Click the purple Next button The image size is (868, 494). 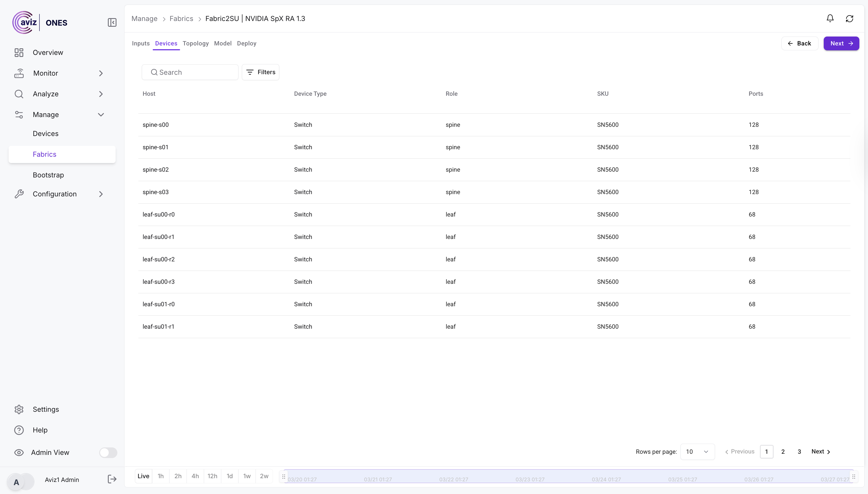pyautogui.click(x=841, y=43)
